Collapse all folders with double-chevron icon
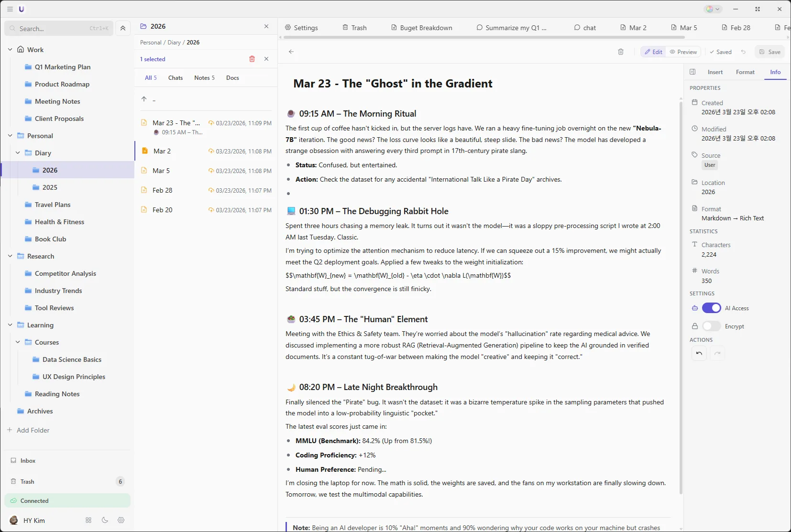This screenshot has width=791, height=532. (x=123, y=28)
